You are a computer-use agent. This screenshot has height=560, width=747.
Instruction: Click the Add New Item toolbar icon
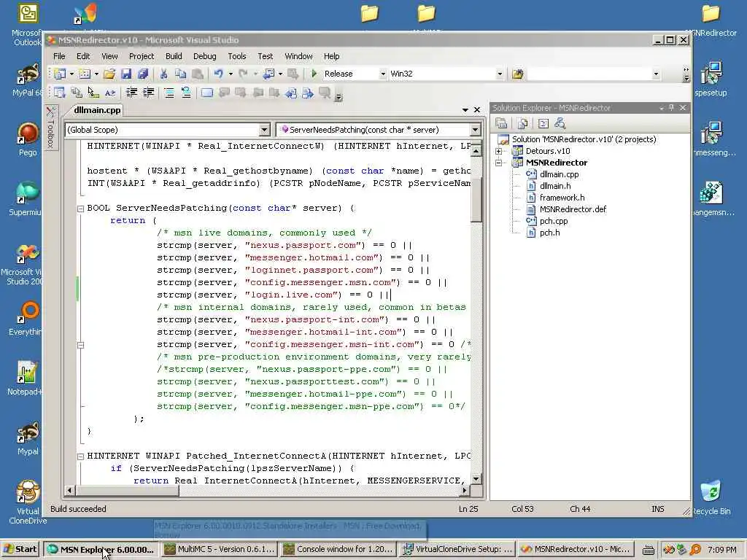[85, 74]
